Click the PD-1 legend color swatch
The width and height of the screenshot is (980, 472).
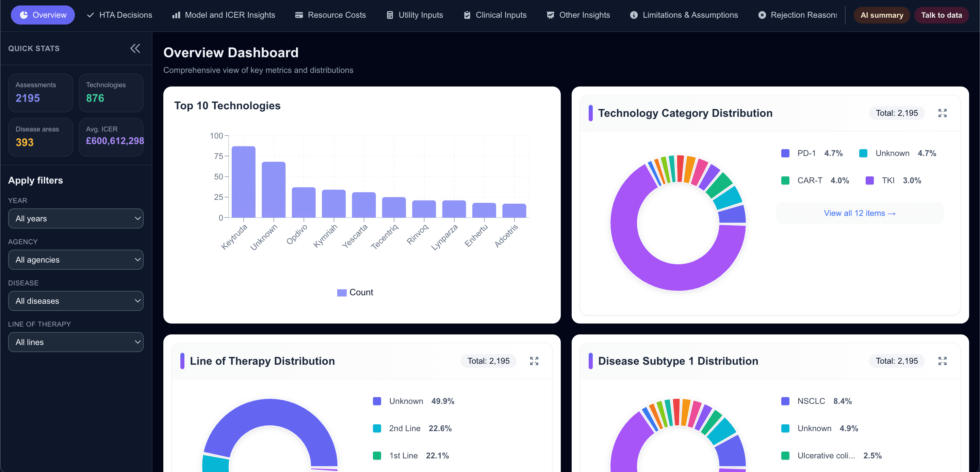click(x=785, y=153)
